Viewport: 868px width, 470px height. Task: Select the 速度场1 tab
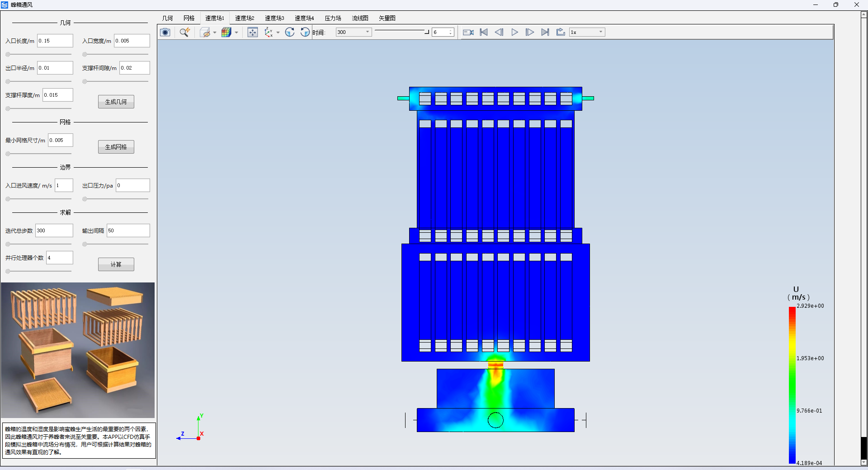(x=215, y=18)
